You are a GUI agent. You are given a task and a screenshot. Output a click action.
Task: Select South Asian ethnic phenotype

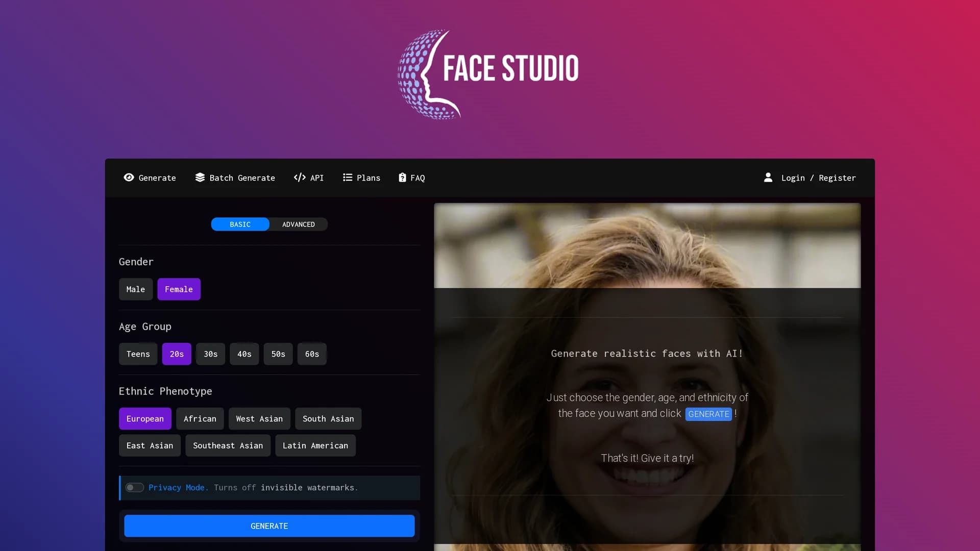328,418
